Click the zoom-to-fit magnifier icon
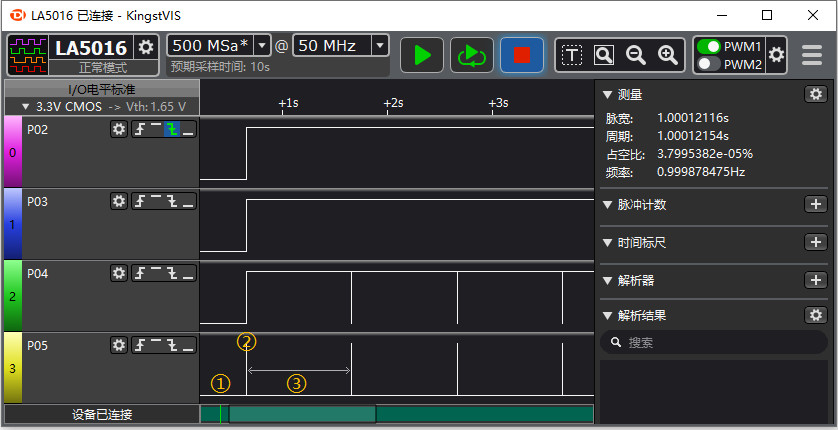 click(604, 55)
